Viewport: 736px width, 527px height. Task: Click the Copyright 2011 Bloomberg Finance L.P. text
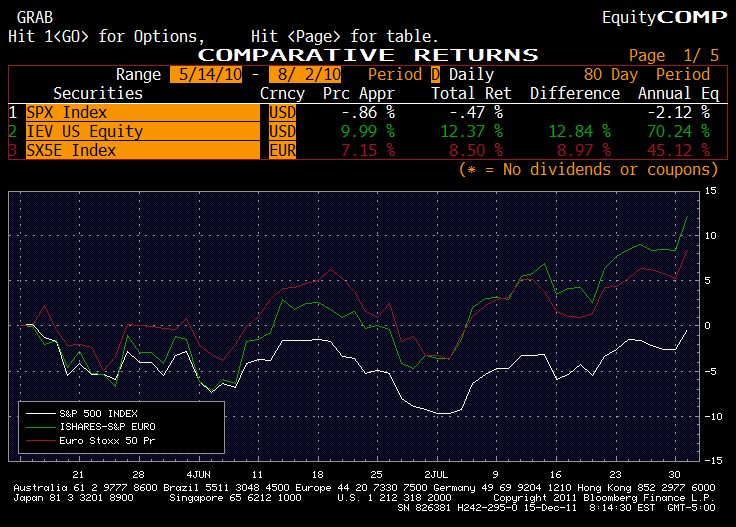pyautogui.click(x=604, y=498)
